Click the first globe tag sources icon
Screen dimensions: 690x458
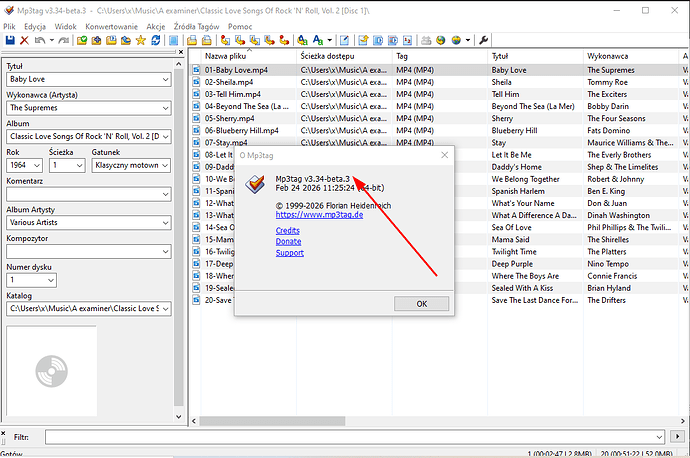(440, 40)
